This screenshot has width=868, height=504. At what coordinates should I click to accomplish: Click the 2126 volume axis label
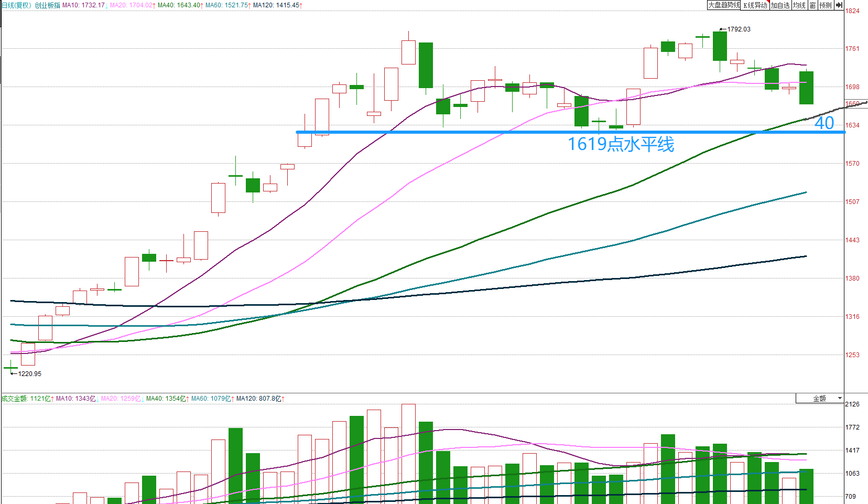(852, 404)
